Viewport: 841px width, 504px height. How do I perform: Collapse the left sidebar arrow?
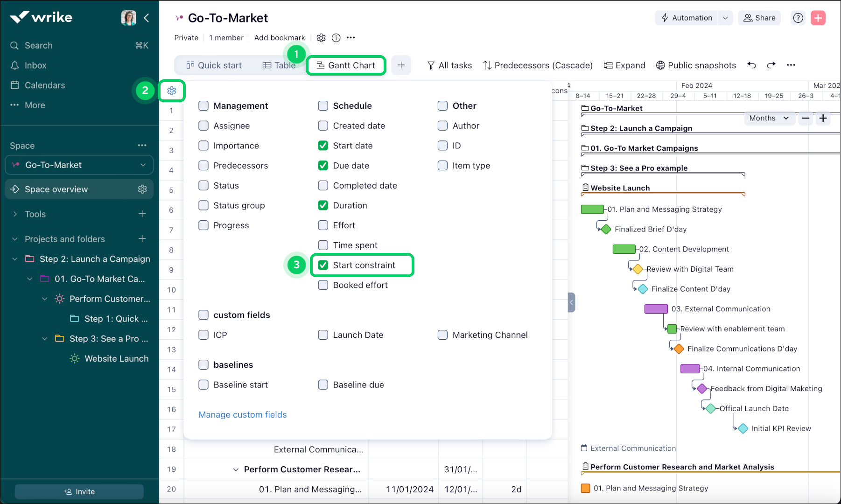pyautogui.click(x=147, y=18)
